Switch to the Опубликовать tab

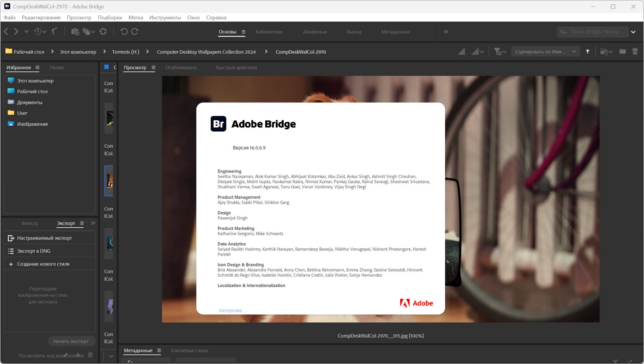pyautogui.click(x=181, y=67)
